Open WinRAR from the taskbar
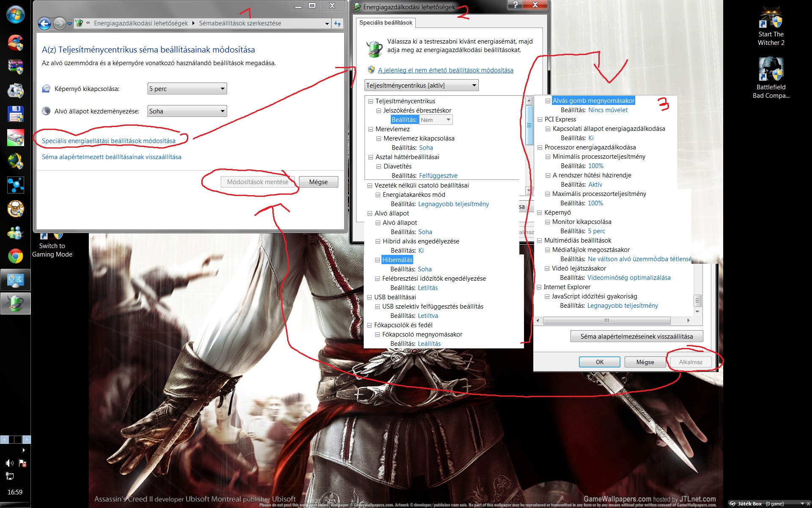Image resolution: width=812 pixels, height=508 pixels. pos(16,66)
